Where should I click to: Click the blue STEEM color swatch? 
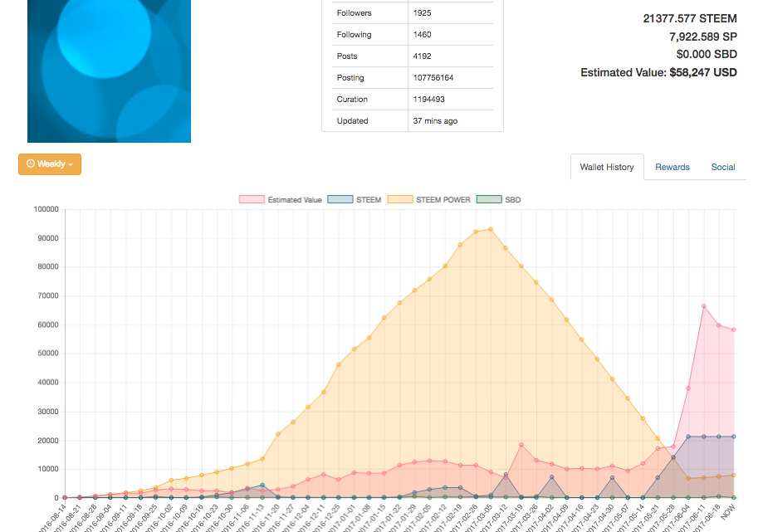pyautogui.click(x=340, y=199)
